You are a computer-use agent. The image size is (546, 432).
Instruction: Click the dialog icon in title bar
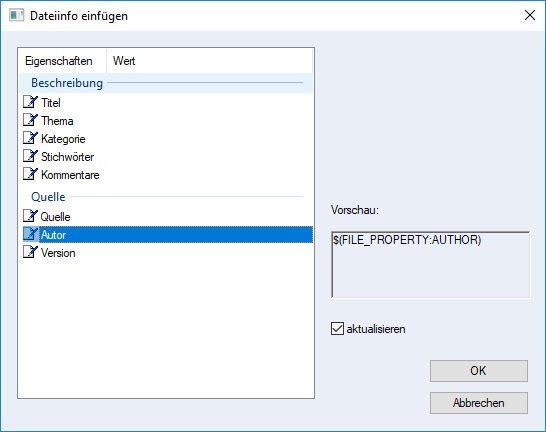pos(16,16)
